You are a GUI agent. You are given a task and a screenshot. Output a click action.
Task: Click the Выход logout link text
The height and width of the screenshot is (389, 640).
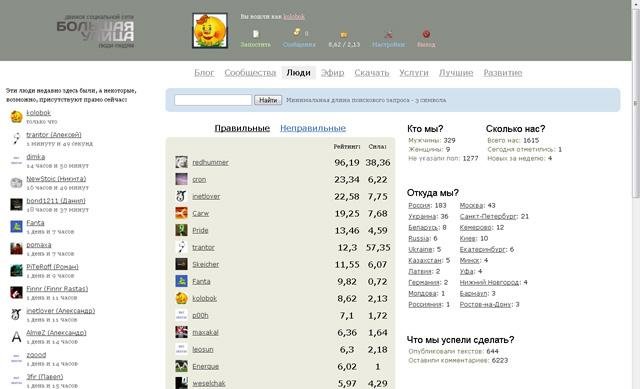click(x=426, y=44)
